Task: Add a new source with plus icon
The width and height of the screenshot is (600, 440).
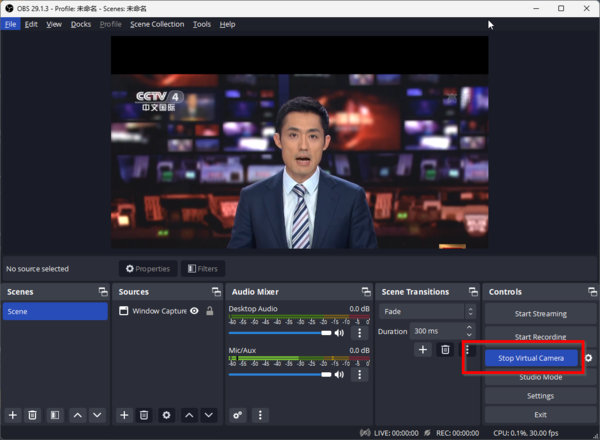Action: click(124, 415)
